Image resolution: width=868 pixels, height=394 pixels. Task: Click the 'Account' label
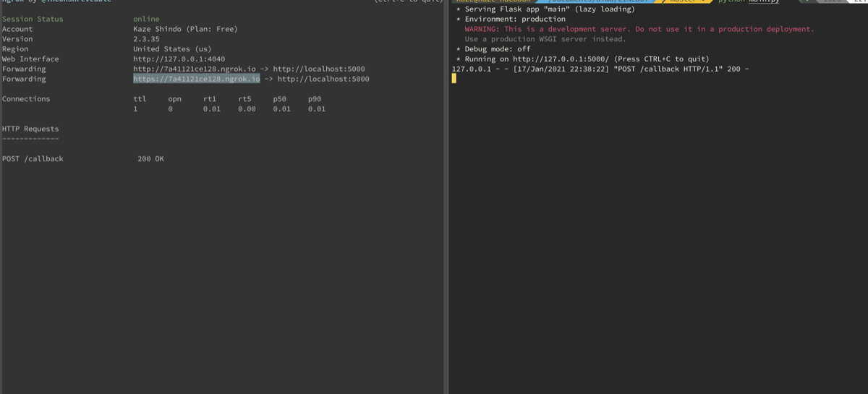click(17, 29)
